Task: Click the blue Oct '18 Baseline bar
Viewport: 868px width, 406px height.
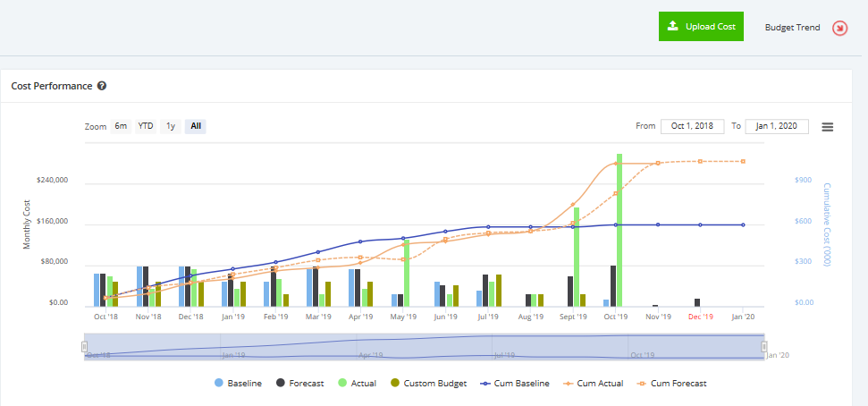Action: (97, 291)
